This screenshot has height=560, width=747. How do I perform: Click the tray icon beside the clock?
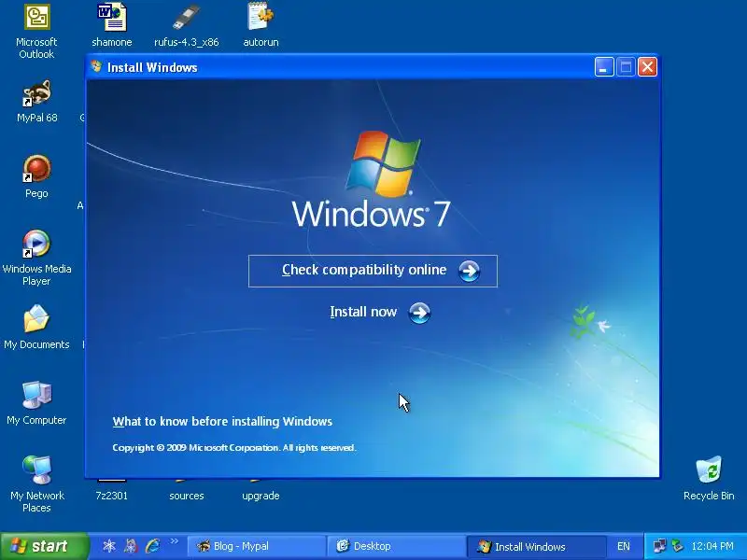(677, 546)
